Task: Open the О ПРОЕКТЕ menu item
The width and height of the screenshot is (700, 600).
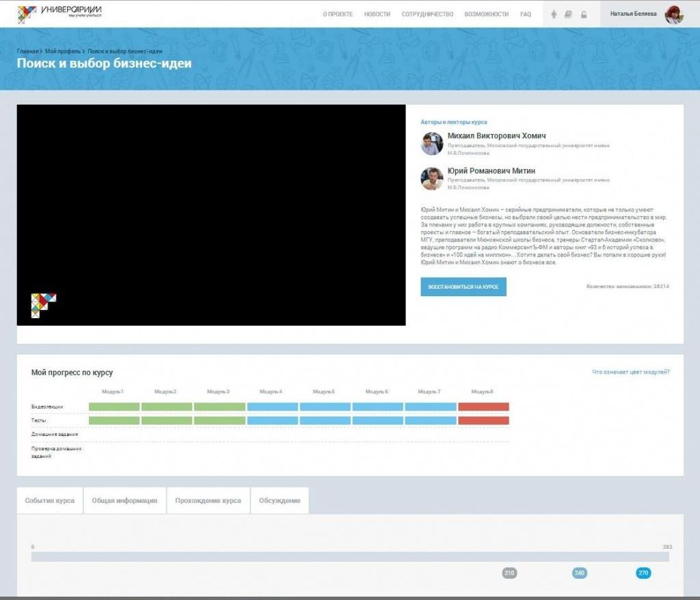Action: tap(338, 14)
